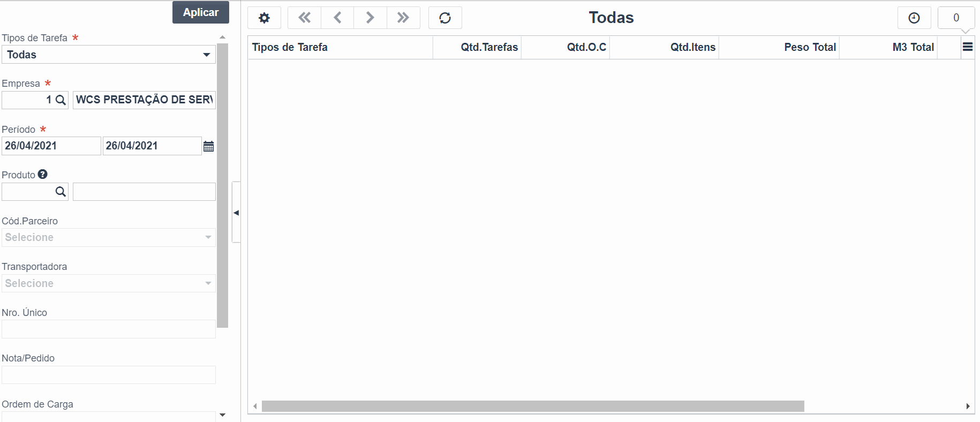This screenshot has height=422, width=980.
Task: Go to next page arrow
Action: click(370, 18)
